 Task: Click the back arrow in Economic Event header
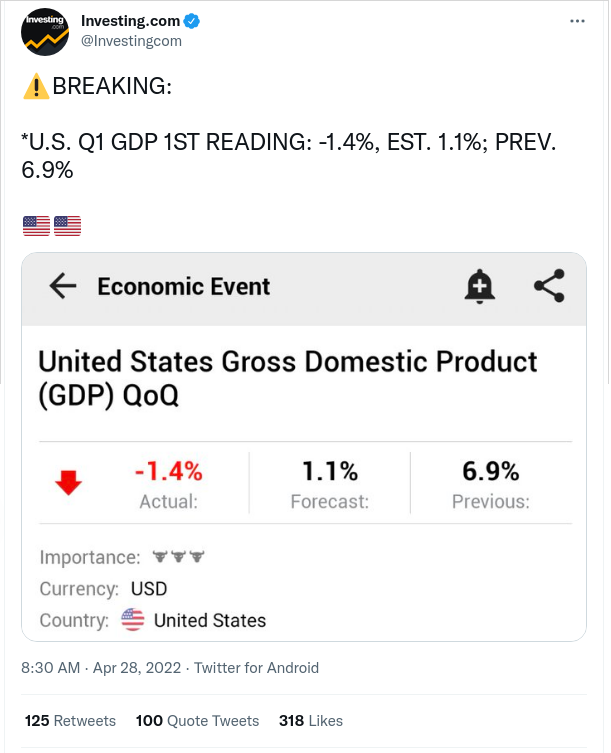[63, 286]
